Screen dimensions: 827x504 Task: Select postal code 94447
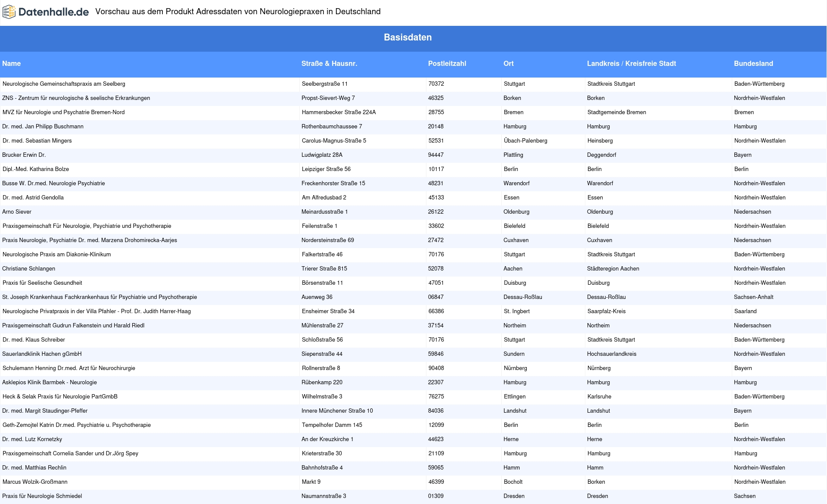(x=436, y=155)
